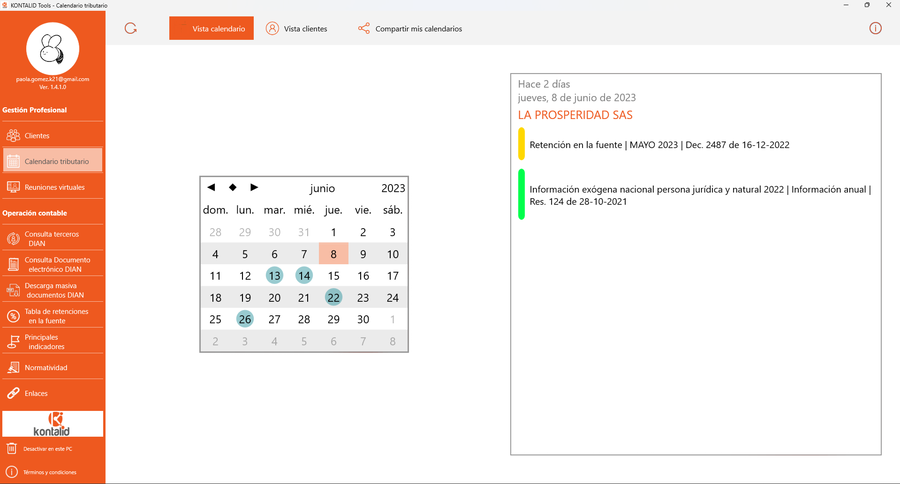Click LA PROSPERIDAD SAS client name
Viewport: 900px width, 484px height.
click(x=575, y=115)
